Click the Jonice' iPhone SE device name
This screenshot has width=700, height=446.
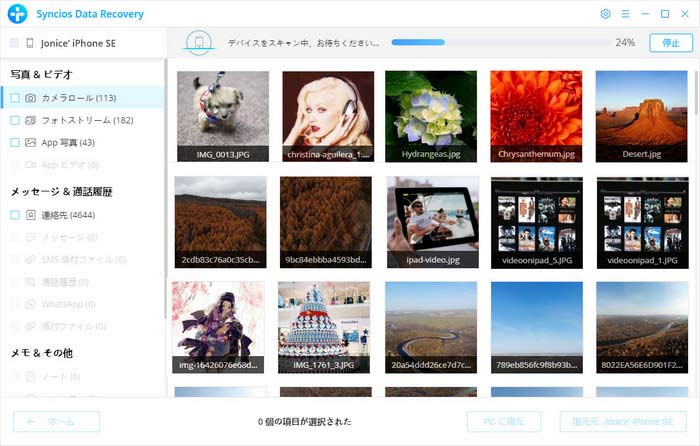tap(78, 43)
